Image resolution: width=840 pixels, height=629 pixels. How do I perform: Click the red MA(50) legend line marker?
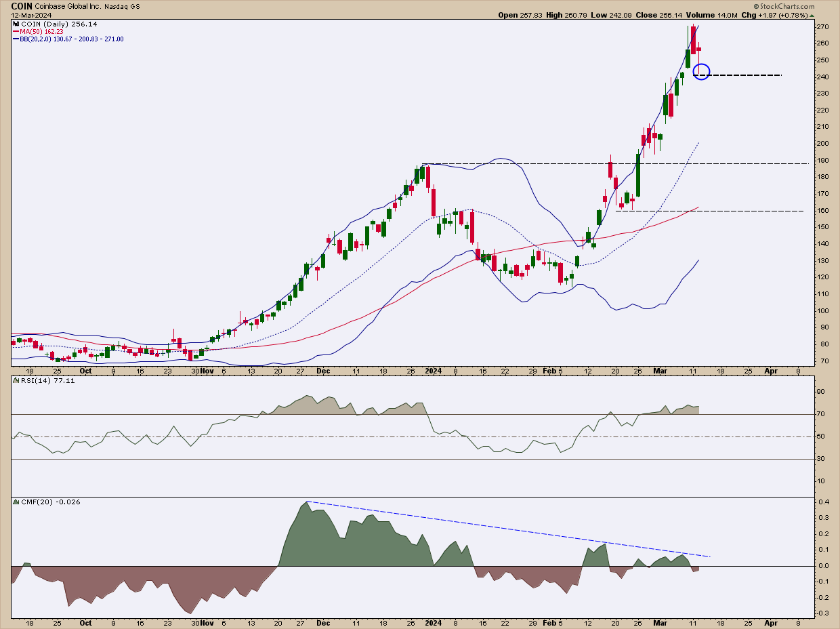pyautogui.click(x=15, y=31)
